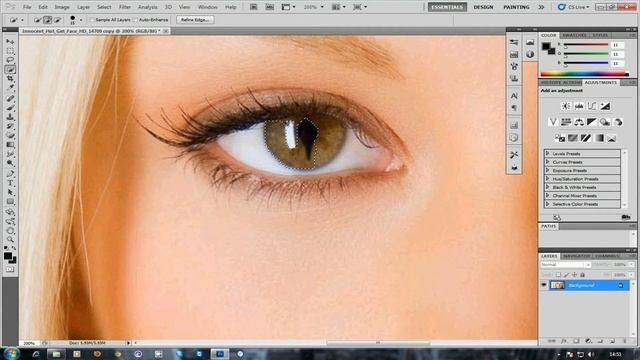Enable Sample All Layers checkbox
The width and height of the screenshot is (640, 360).
point(92,20)
